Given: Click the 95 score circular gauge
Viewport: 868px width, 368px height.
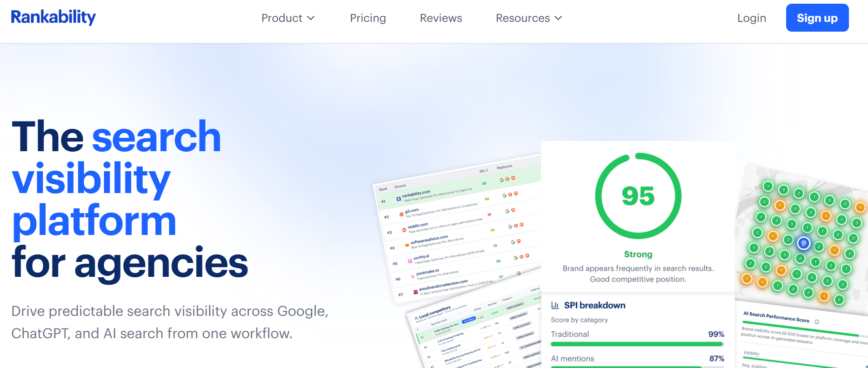Looking at the screenshot, I should click(638, 196).
